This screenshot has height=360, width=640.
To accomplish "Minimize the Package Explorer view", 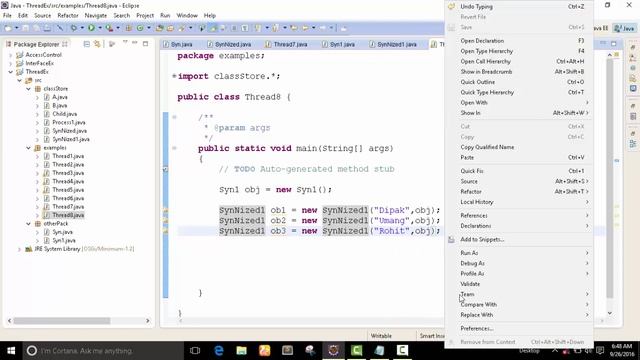I will click(135, 43).
